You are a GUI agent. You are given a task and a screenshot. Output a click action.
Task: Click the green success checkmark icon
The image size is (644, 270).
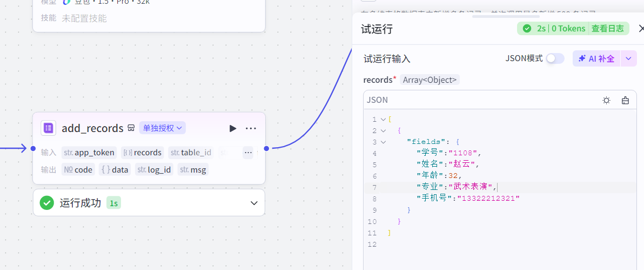click(x=48, y=203)
